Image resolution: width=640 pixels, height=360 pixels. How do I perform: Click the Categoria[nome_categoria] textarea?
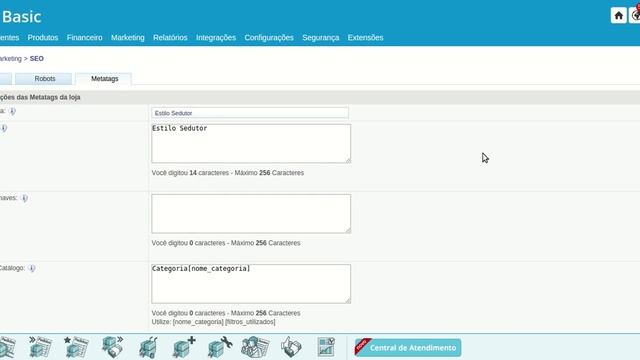251,284
